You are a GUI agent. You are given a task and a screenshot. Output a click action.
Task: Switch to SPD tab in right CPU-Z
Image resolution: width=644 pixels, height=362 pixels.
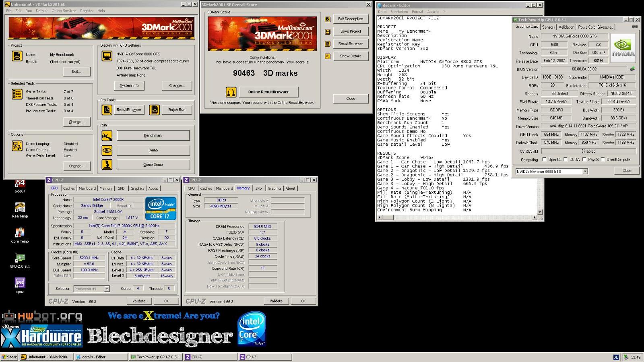(x=258, y=188)
